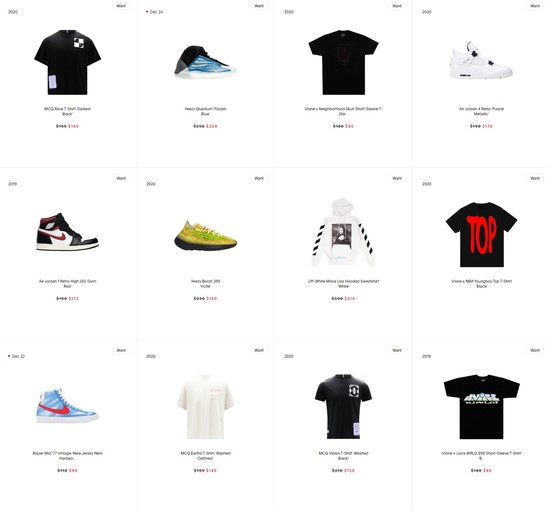View the yellow Yeezy Boost 380 sneaker image
This screenshot has width=550, height=511.
206,235
